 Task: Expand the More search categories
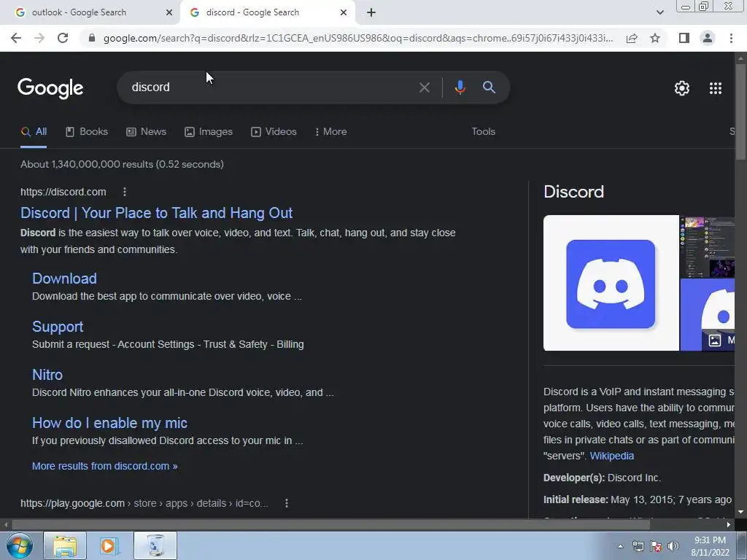click(331, 132)
